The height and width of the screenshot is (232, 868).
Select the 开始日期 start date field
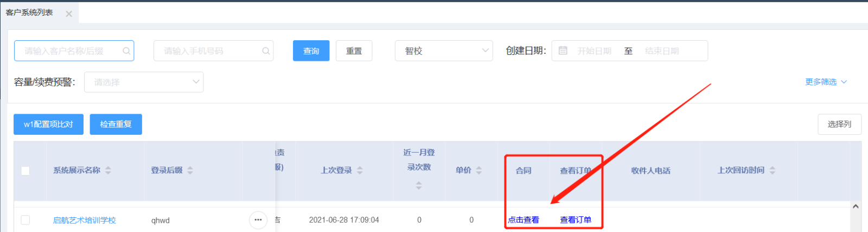(x=594, y=51)
